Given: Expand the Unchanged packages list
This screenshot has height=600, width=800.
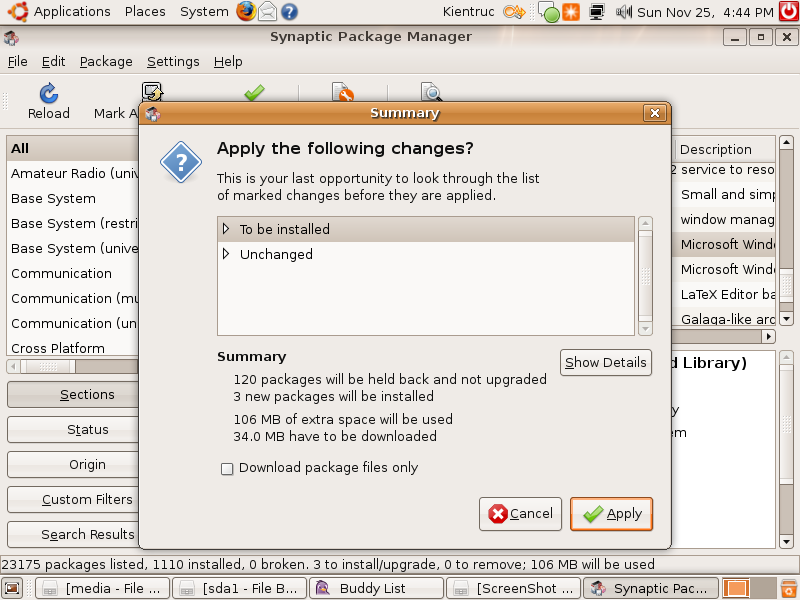Looking at the screenshot, I should coord(226,254).
